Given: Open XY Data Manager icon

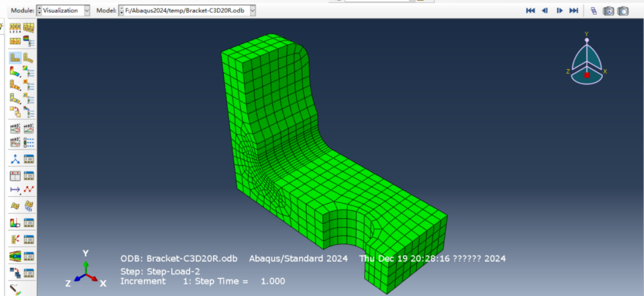Looking at the screenshot, I should click(x=29, y=176).
